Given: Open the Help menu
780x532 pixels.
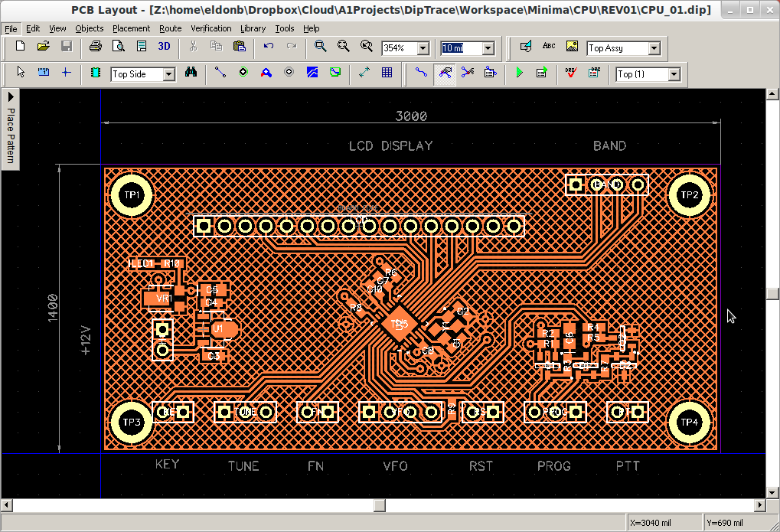Looking at the screenshot, I should 311,28.
